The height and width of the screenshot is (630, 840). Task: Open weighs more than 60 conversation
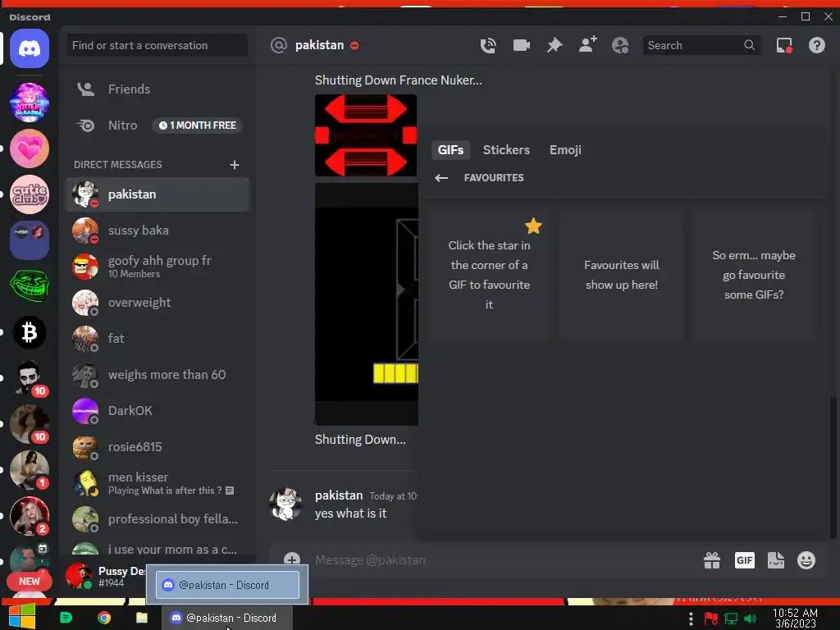[x=157, y=374]
